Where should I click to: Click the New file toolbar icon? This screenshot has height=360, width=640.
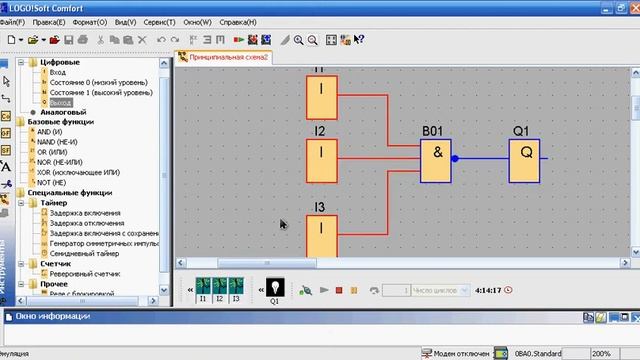11,40
